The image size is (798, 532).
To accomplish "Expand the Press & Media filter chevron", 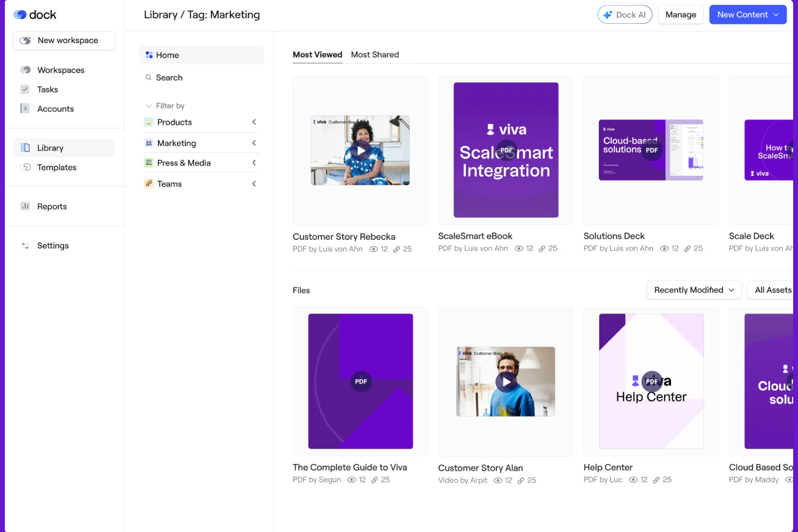I will point(254,163).
